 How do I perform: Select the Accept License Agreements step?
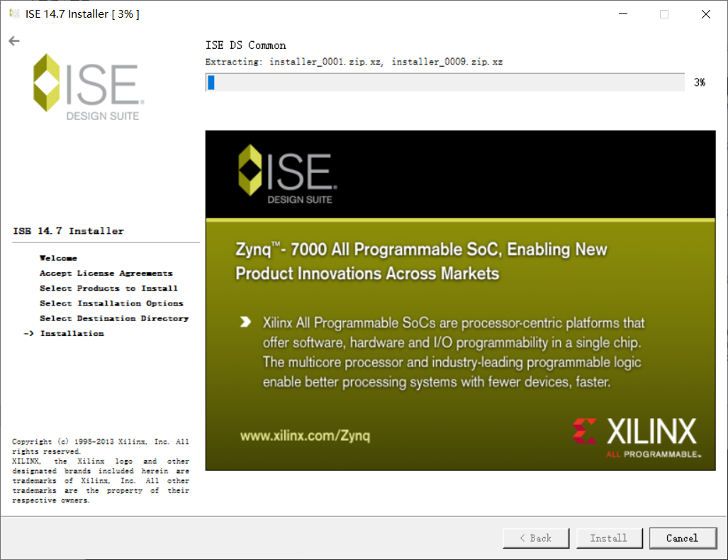coord(106,273)
